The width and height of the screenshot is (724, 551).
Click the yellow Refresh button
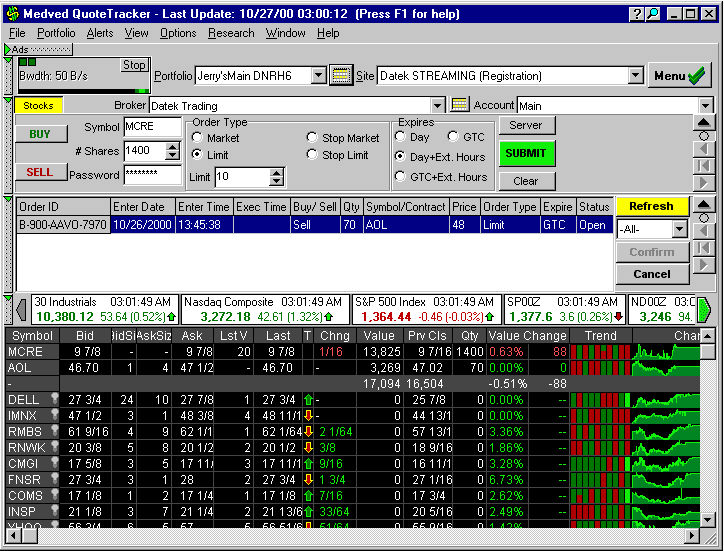[x=651, y=206]
